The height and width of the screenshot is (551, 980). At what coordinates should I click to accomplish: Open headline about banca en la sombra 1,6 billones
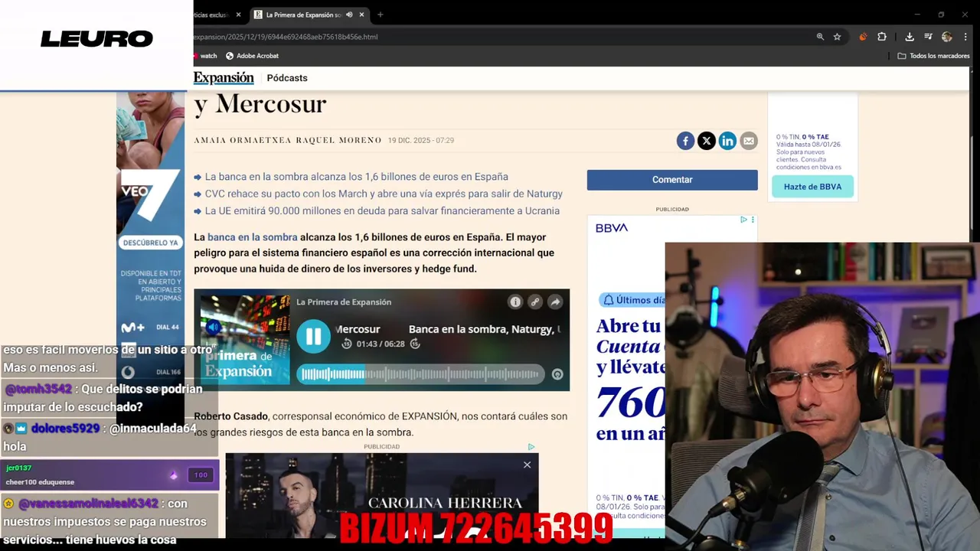pos(356,177)
